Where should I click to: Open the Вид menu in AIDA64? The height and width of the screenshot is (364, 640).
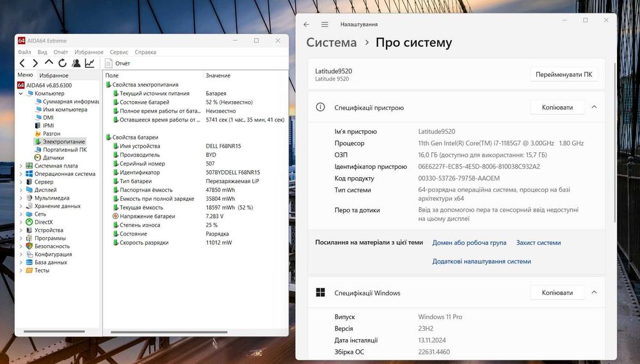(42, 52)
